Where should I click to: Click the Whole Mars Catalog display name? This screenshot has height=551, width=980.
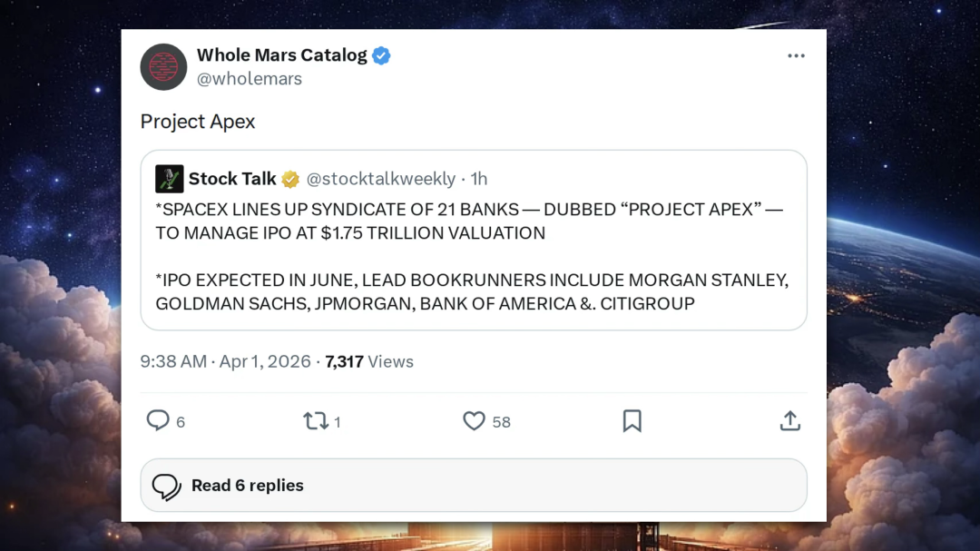pos(281,55)
